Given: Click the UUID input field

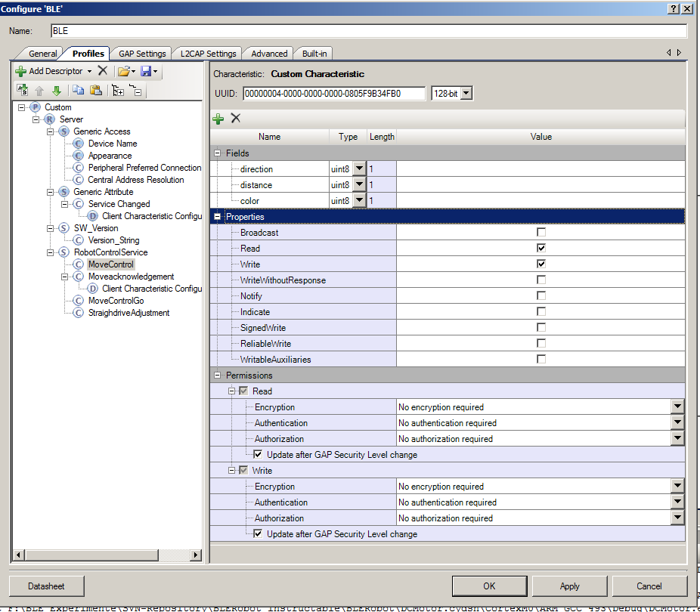Looking at the screenshot, I should pos(334,93).
